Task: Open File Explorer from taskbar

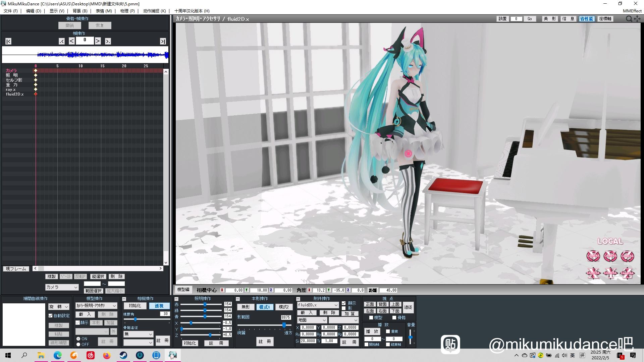Action: coord(41,355)
